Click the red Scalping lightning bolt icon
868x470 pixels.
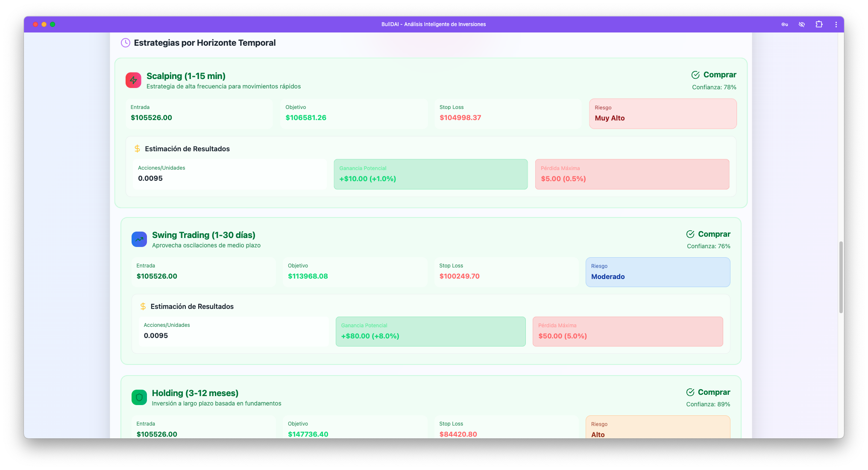[x=133, y=80]
